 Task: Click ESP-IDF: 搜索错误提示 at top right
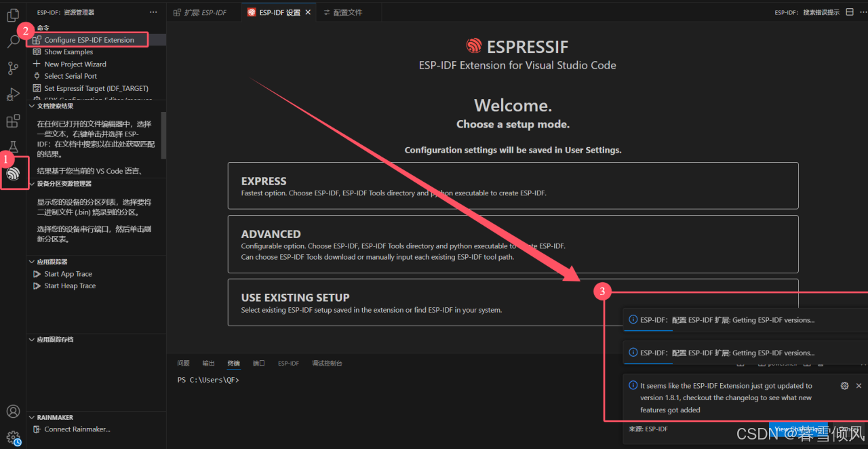(807, 12)
